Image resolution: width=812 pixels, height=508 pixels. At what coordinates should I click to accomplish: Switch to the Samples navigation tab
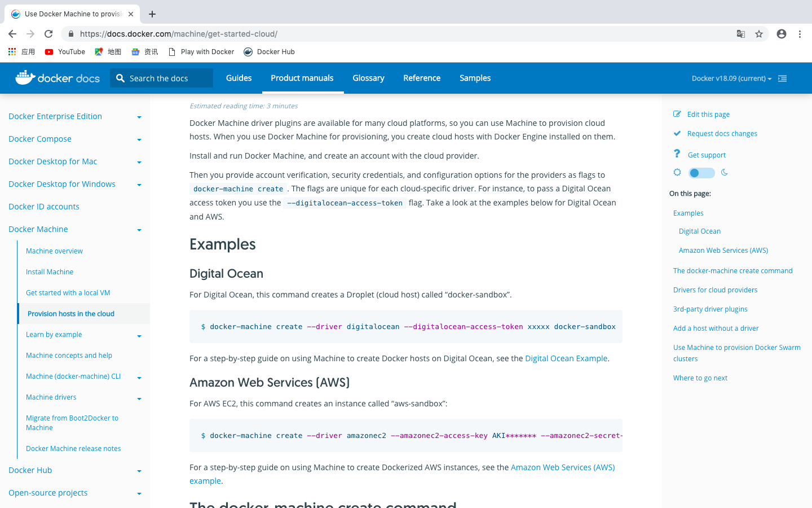point(475,78)
